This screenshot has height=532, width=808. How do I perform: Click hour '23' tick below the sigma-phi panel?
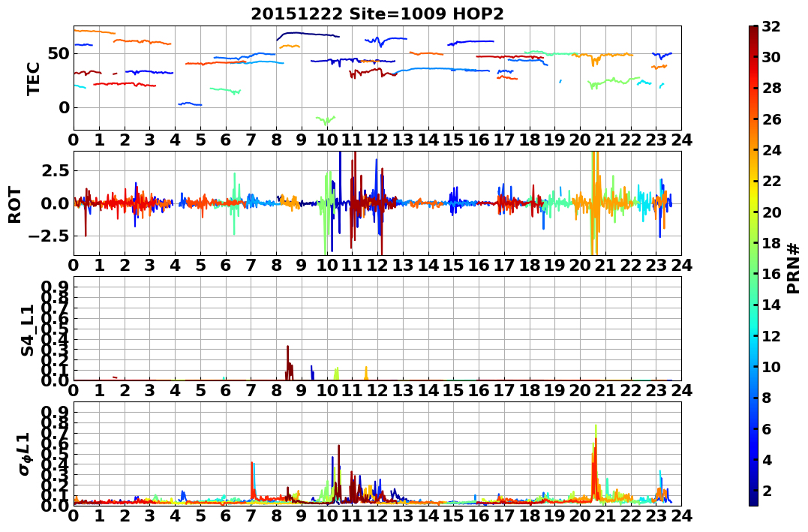tap(656, 515)
